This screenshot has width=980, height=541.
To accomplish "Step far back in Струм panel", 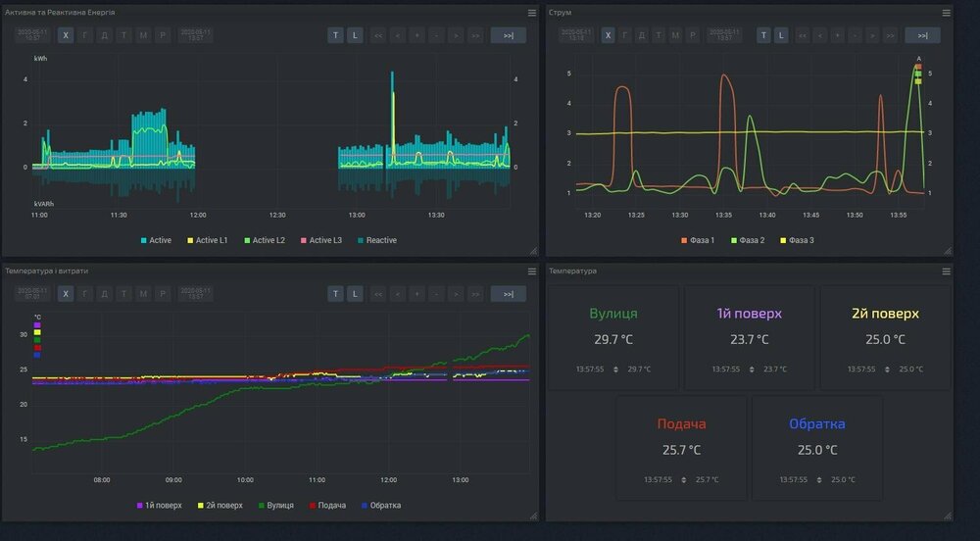I will point(803,35).
